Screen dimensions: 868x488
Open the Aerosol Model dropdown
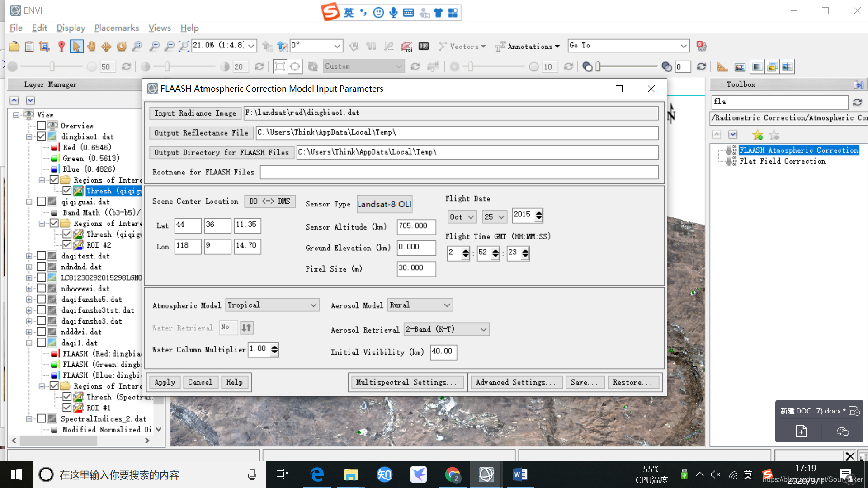coord(420,305)
